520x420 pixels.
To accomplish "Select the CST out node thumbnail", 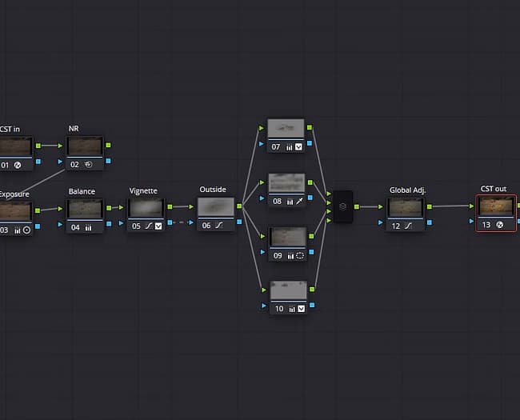I will coord(496,206).
